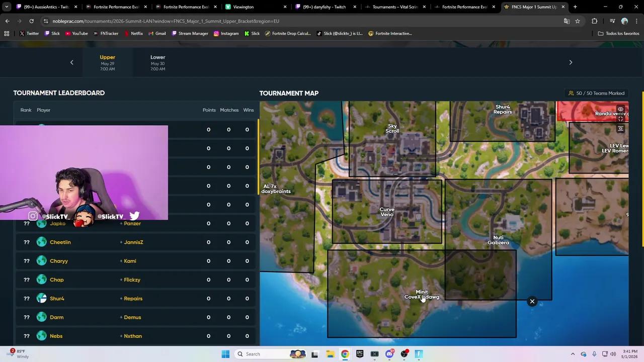Click Shur4's team avatar icon
Screen dimensions: 644x362
pos(41,299)
